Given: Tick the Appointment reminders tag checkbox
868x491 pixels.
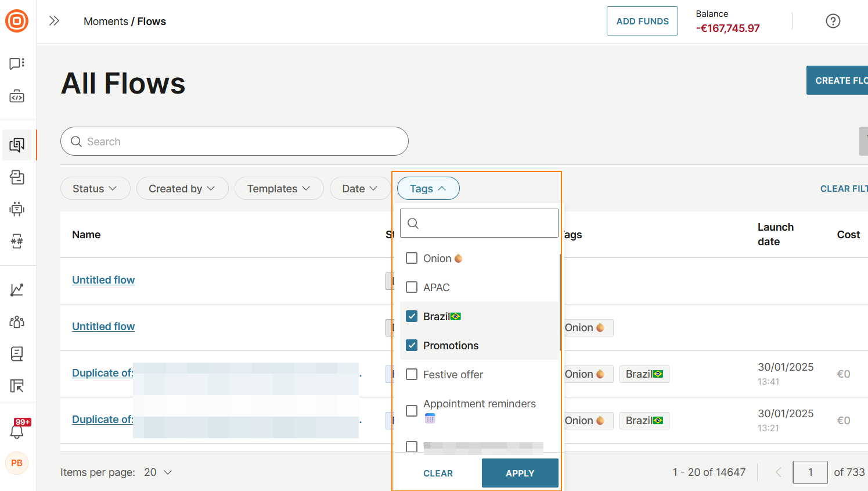Looking at the screenshot, I should pos(412,411).
